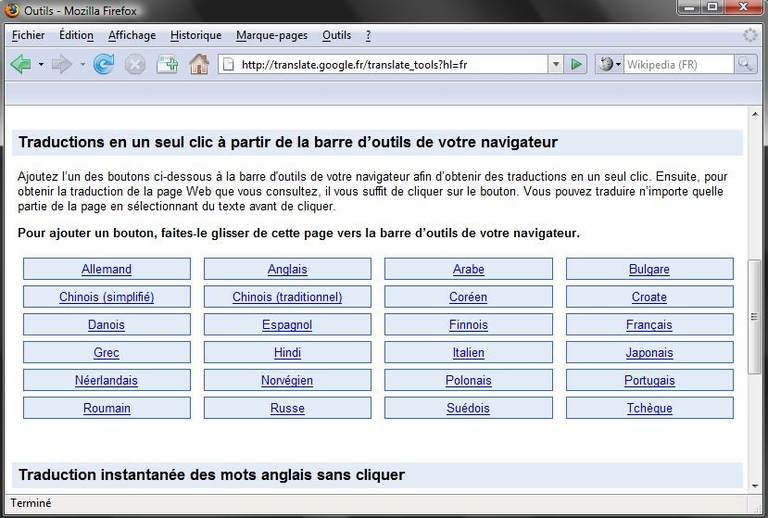Viewport: 768px width, 518px height.
Task: Close the Firefox window
Action: (x=744, y=7)
